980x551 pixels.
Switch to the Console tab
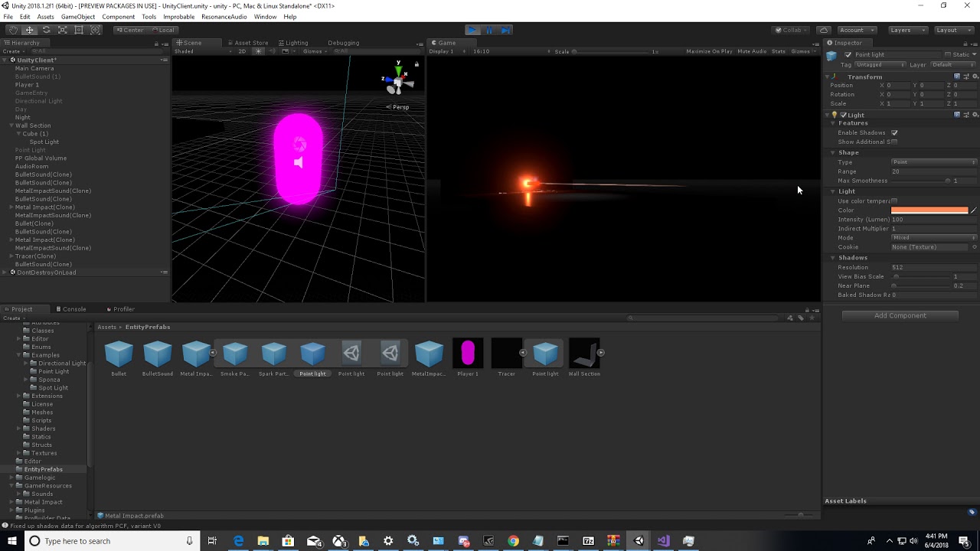pyautogui.click(x=70, y=309)
